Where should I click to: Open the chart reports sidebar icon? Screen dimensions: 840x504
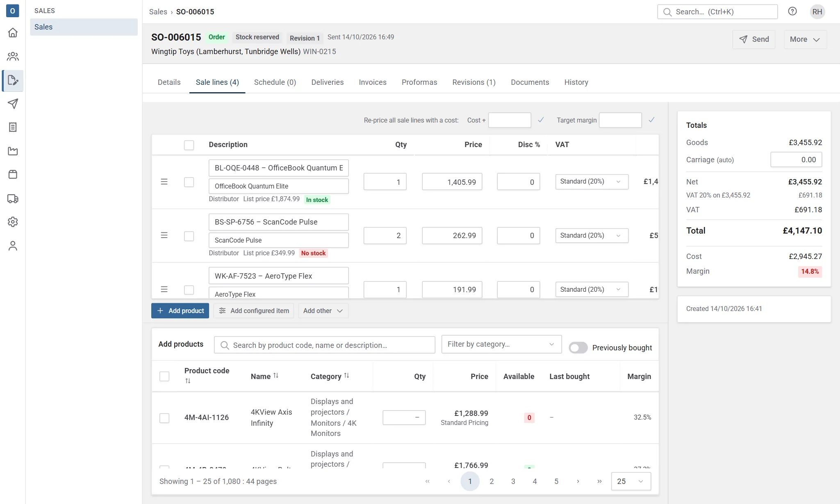pos(13,151)
